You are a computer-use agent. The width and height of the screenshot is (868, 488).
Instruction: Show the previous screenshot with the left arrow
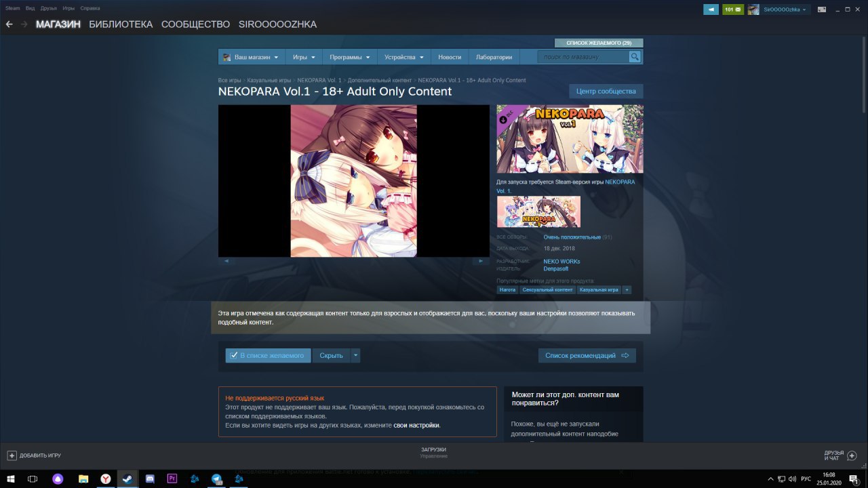[x=226, y=261]
